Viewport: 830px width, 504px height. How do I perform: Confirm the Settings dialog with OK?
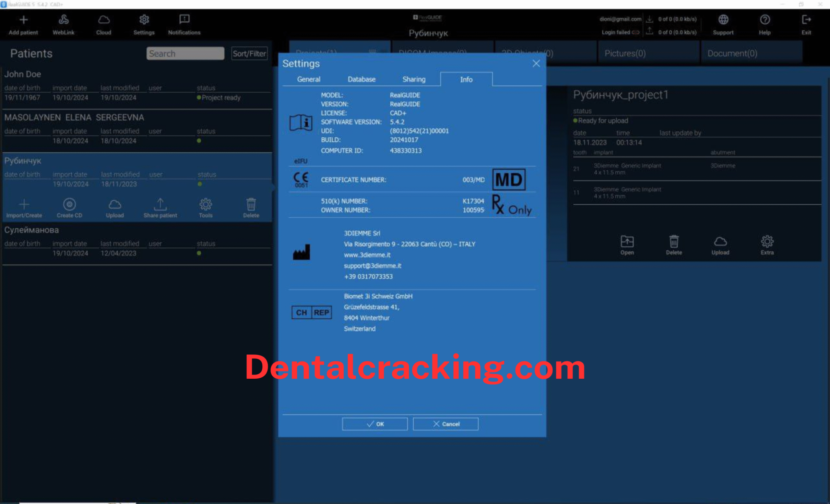(x=375, y=424)
